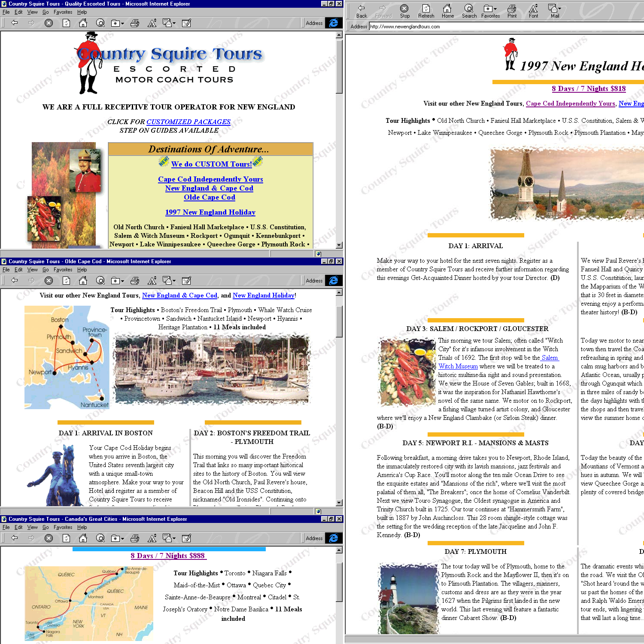The width and height of the screenshot is (644, 644).
Task: Expand Favorites dropdown arrow in Olde Cape Cod toolbar
Action: 122,281
